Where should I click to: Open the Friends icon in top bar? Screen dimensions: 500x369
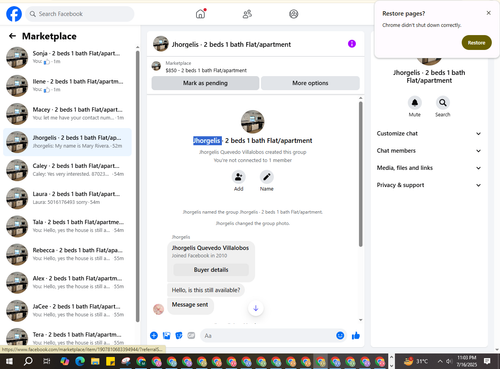coord(247,14)
